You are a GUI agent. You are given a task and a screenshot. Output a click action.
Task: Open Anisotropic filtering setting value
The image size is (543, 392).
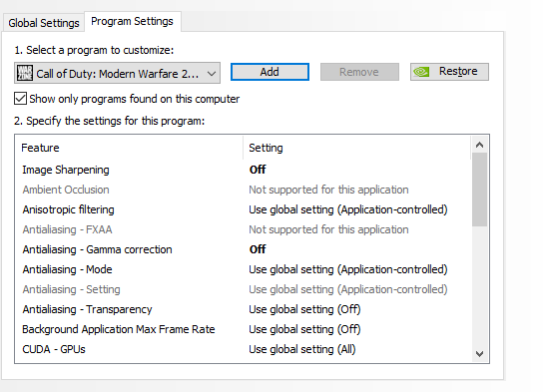pyautogui.click(x=348, y=209)
